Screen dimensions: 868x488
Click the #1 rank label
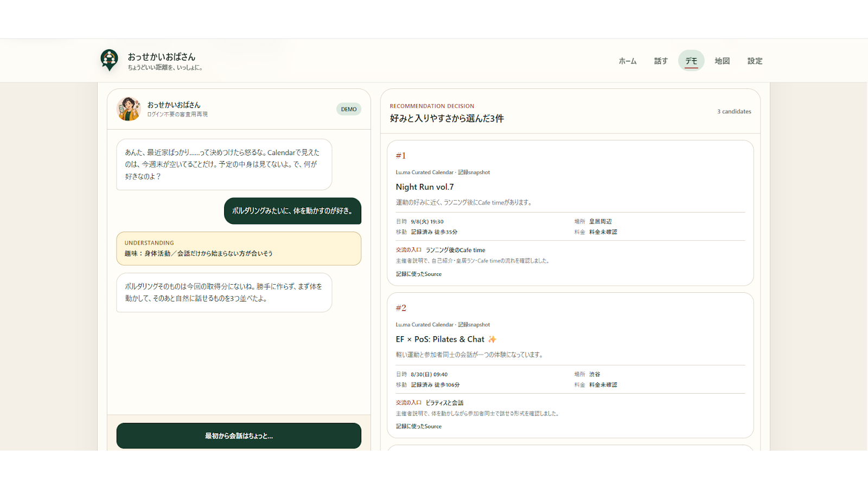pos(401,156)
